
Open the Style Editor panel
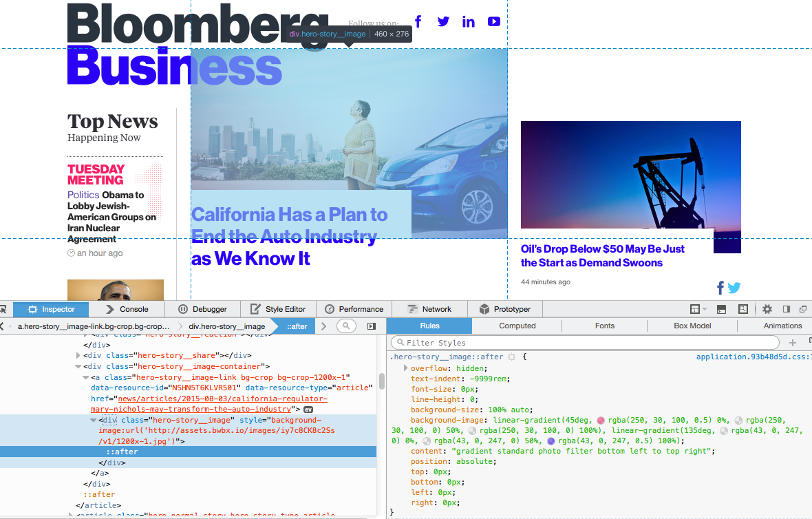(278, 309)
